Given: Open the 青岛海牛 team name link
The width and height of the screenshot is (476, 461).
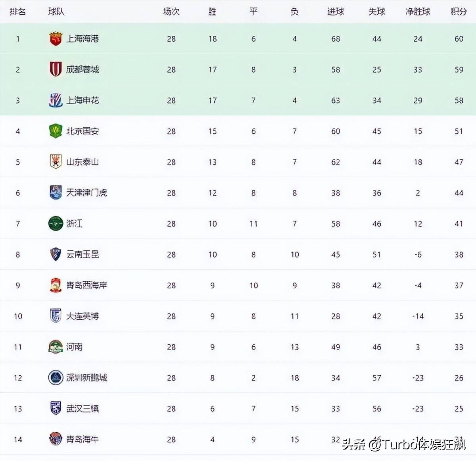Looking at the screenshot, I should [x=83, y=439].
